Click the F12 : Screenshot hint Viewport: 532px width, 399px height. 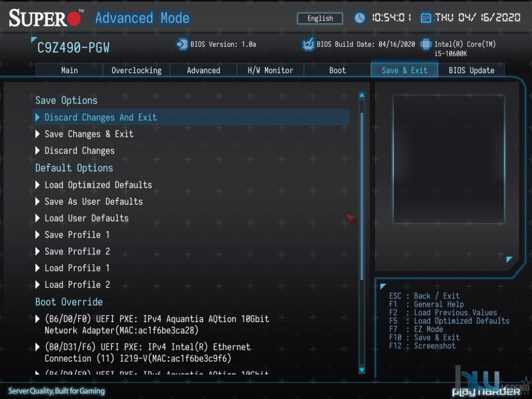422,346
